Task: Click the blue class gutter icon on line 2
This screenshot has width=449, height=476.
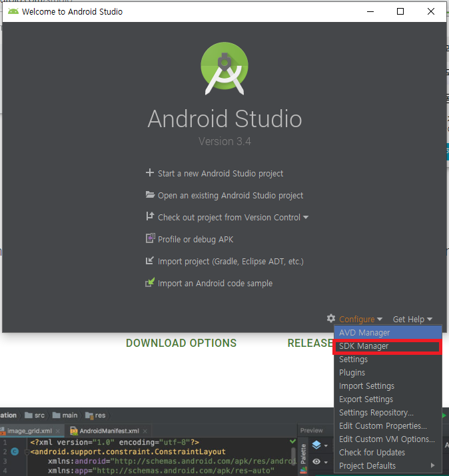Action: (15, 452)
